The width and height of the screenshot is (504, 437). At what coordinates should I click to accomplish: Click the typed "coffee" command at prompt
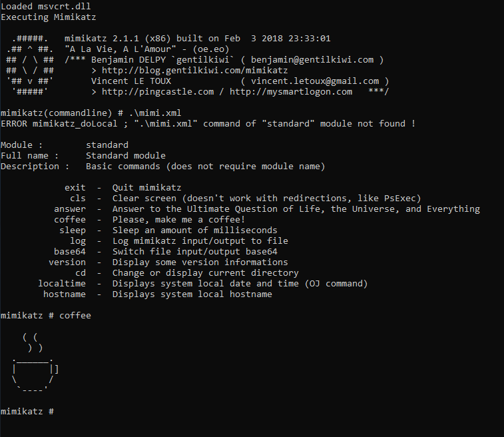coord(75,315)
